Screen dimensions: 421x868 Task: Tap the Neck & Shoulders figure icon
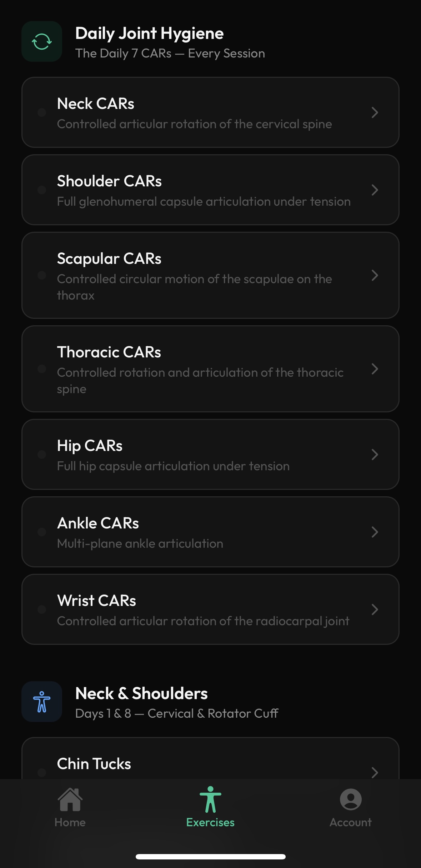coord(42,701)
